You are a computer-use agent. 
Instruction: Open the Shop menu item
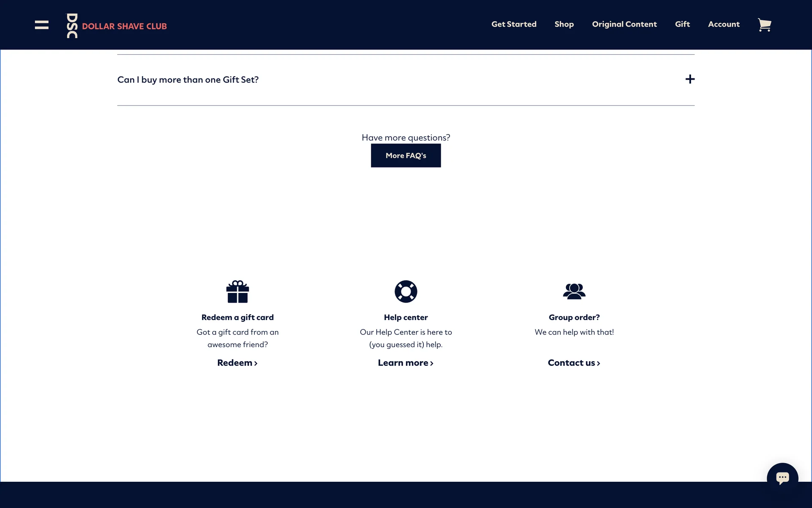coord(564,24)
